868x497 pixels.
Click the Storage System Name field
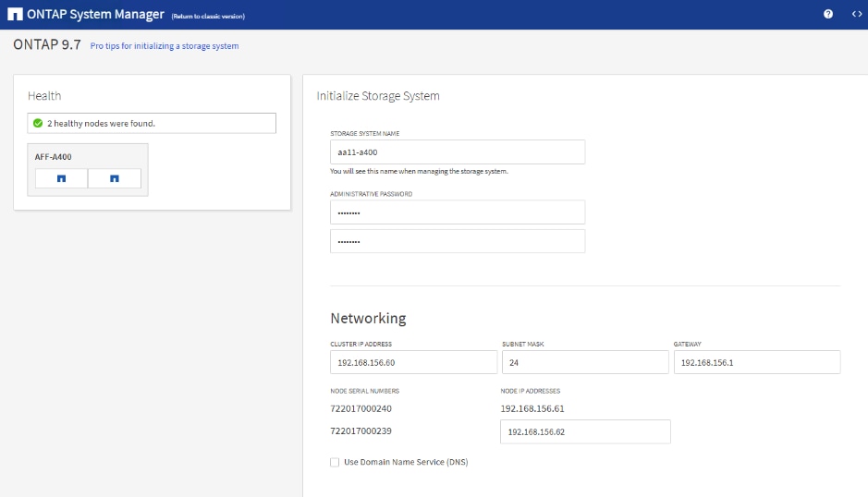pyautogui.click(x=458, y=152)
